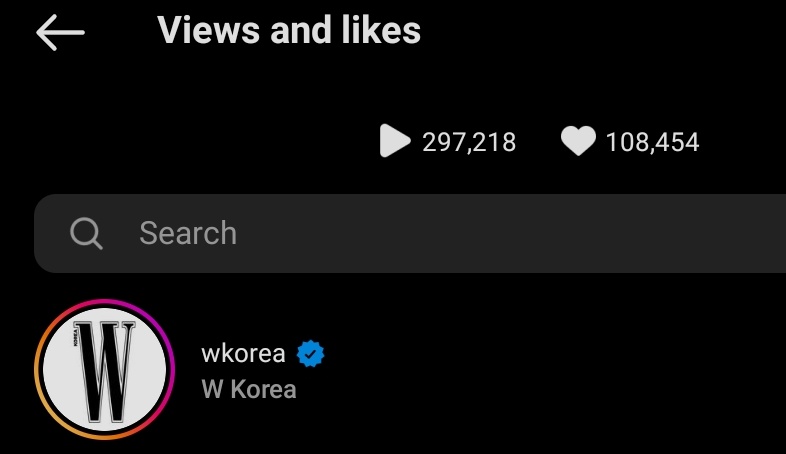Click the magnifying glass search icon
This screenshot has width=786, height=454.
[86, 233]
